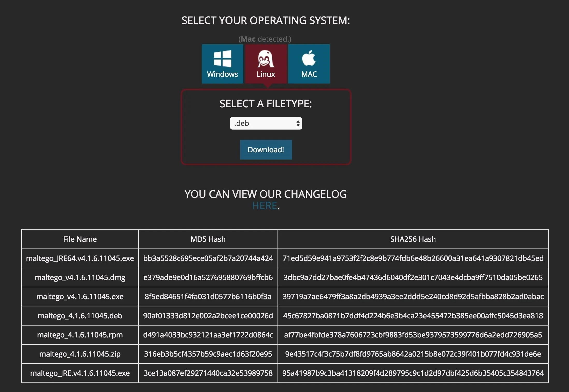
Task: Open the .deb filetype dropdown
Action: click(266, 123)
